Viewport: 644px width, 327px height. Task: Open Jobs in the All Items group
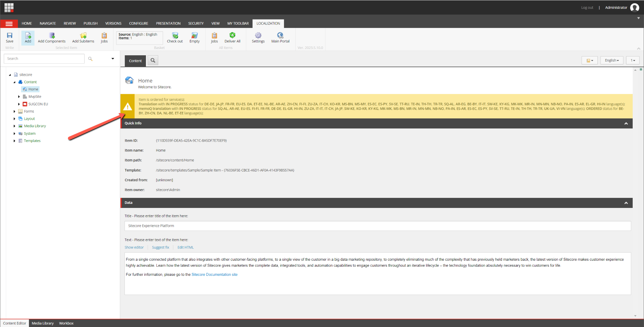[214, 35]
